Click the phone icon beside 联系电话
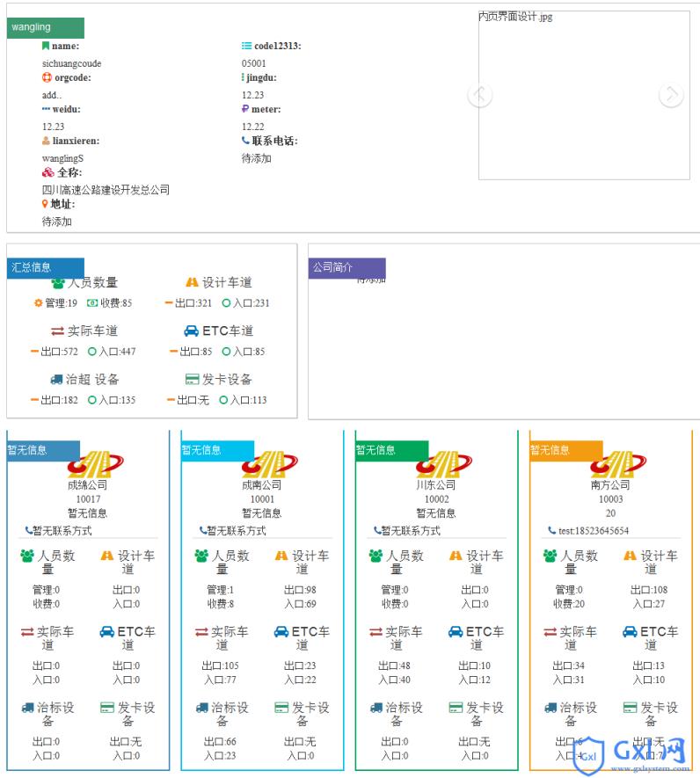 click(x=245, y=141)
